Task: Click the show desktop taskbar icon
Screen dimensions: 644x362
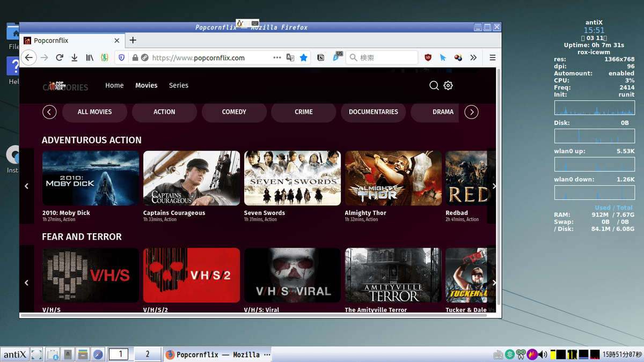Action: coord(36,354)
